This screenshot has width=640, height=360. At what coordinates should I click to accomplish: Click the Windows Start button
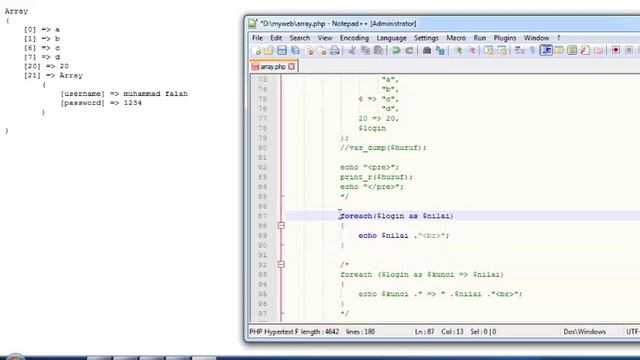15,357
